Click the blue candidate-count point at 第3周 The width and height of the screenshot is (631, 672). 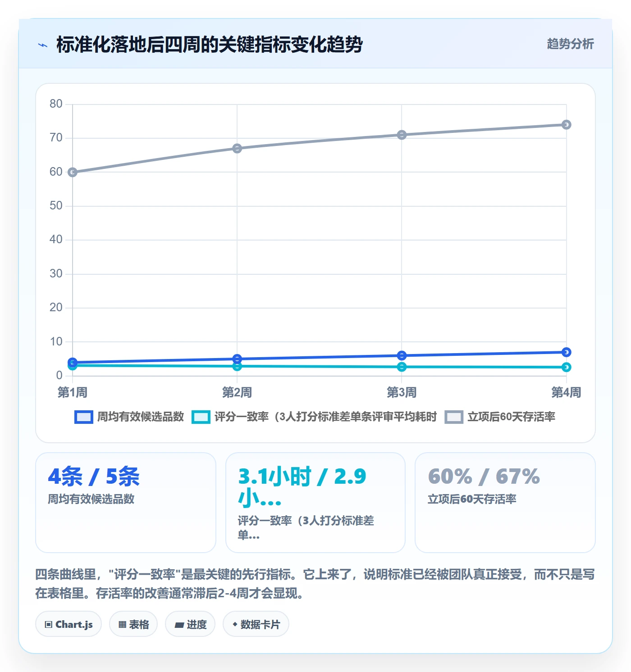coord(402,355)
